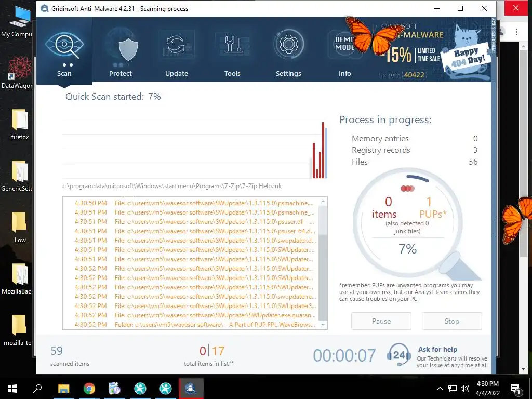The width and height of the screenshot is (532, 399).
Task: Click the Memory entries count row
Action: click(x=415, y=138)
